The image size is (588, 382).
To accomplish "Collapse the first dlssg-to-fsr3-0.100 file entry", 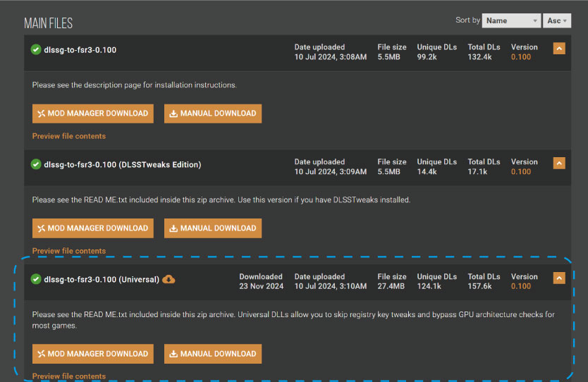I will [558, 49].
